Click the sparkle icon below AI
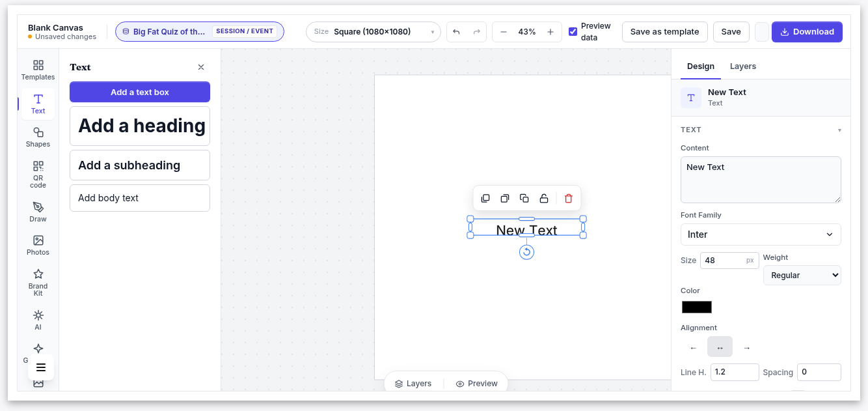Screen dimensions: 868x411 (x=38, y=348)
